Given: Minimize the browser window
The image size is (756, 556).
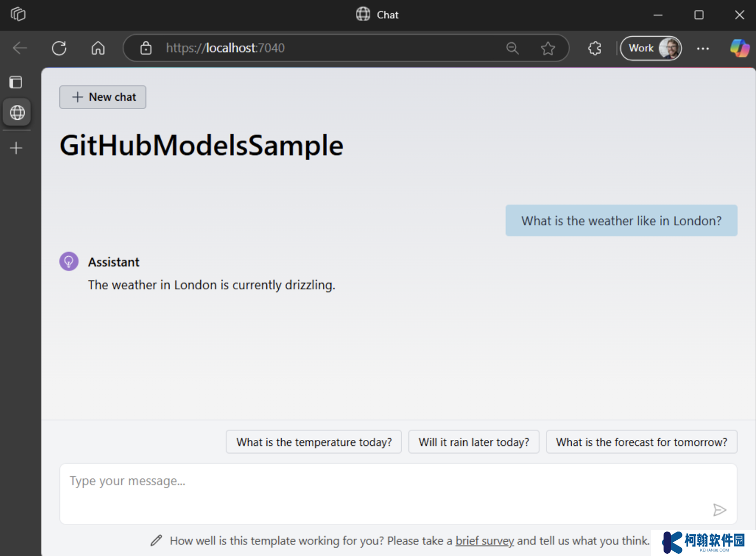Looking at the screenshot, I should (658, 15).
